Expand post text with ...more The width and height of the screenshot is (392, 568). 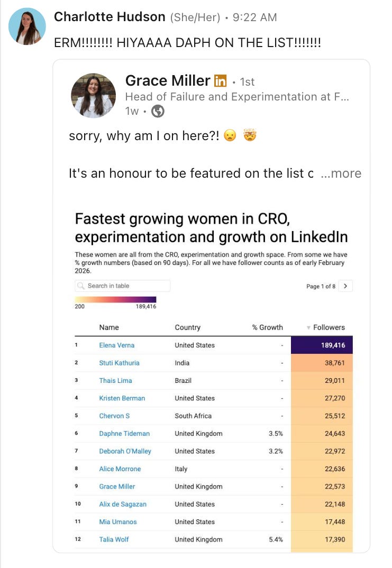(x=341, y=173)
